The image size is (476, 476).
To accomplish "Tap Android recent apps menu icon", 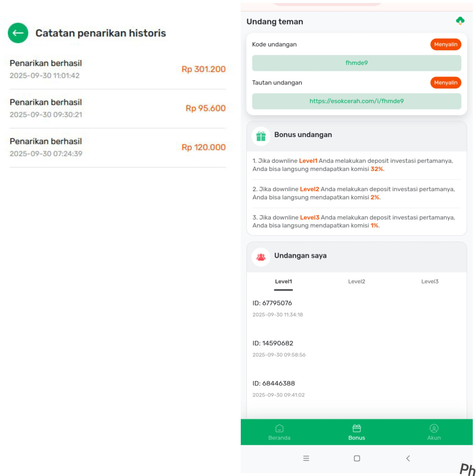I will [306, 458].
